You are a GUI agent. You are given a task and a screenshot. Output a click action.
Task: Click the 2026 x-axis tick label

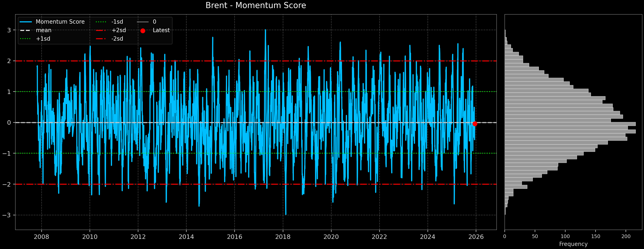click(476, 237)
